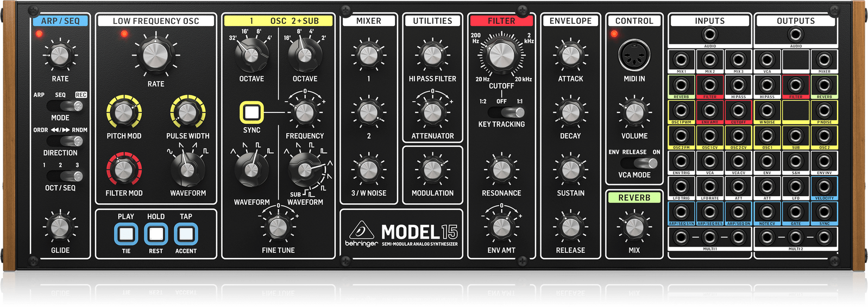Select the GATE output jack
The image size is (868, 307).
pos(795,212)
